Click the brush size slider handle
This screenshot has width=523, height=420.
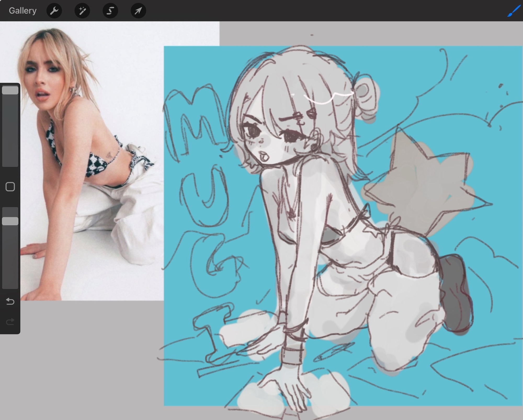click(10, 90)
